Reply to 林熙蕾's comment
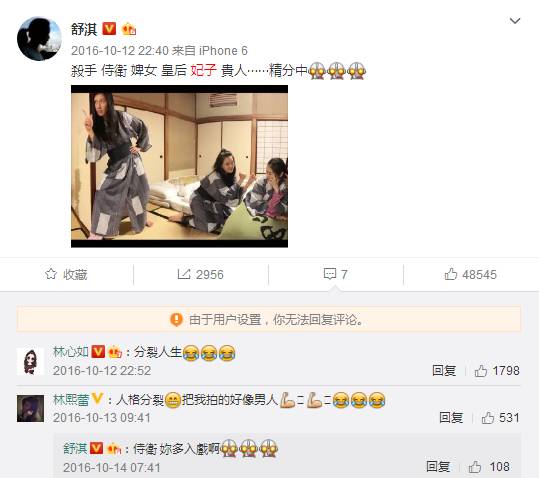The width and height of the screenshot is (539, 478). click(x=451, y=418)
